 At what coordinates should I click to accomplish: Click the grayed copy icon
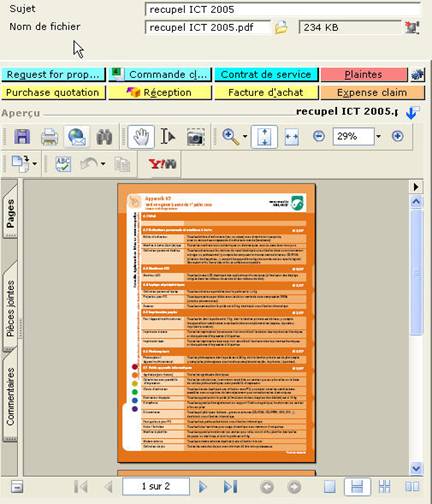(122, 164)
